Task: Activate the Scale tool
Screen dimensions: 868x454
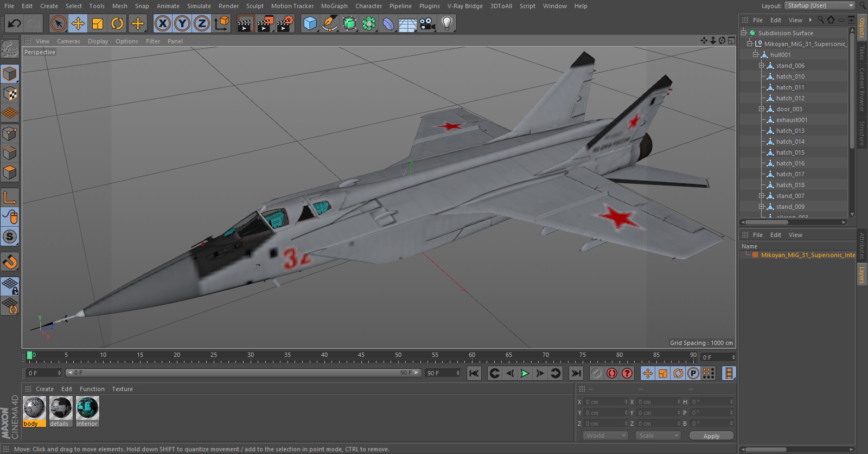Action: point(98,23)
